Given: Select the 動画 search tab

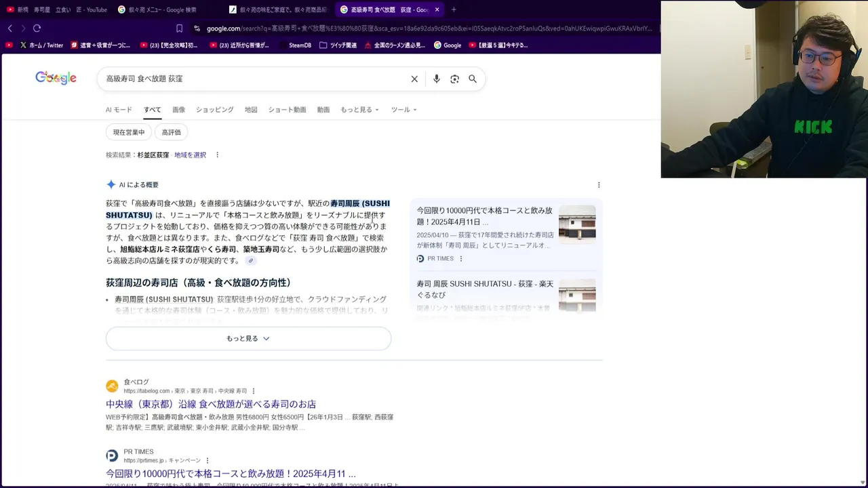Looking at the screenshot, I should 323,110.
